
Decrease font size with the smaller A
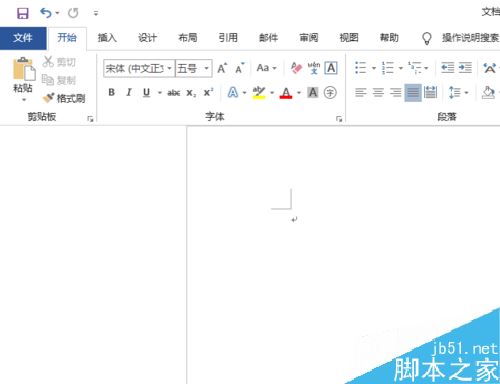click(239, 68)
